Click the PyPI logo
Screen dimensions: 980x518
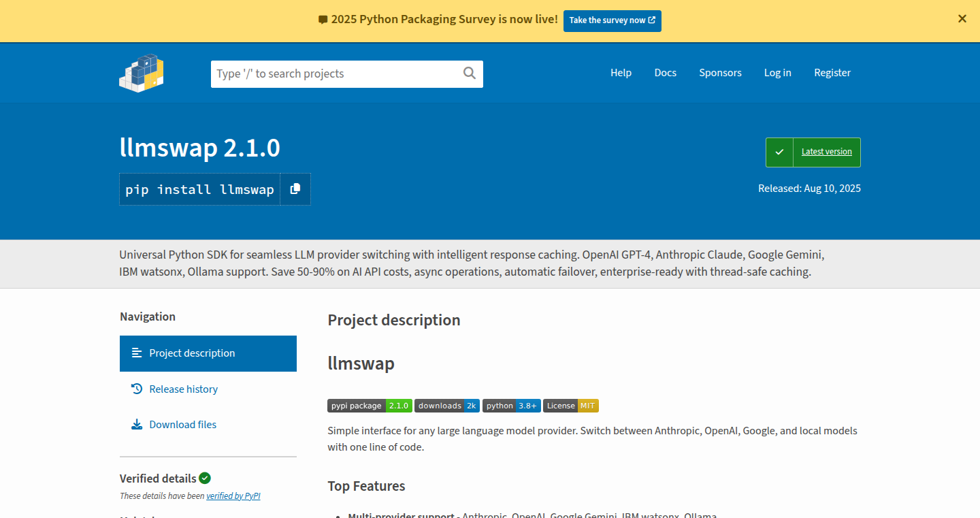point(142,73)
